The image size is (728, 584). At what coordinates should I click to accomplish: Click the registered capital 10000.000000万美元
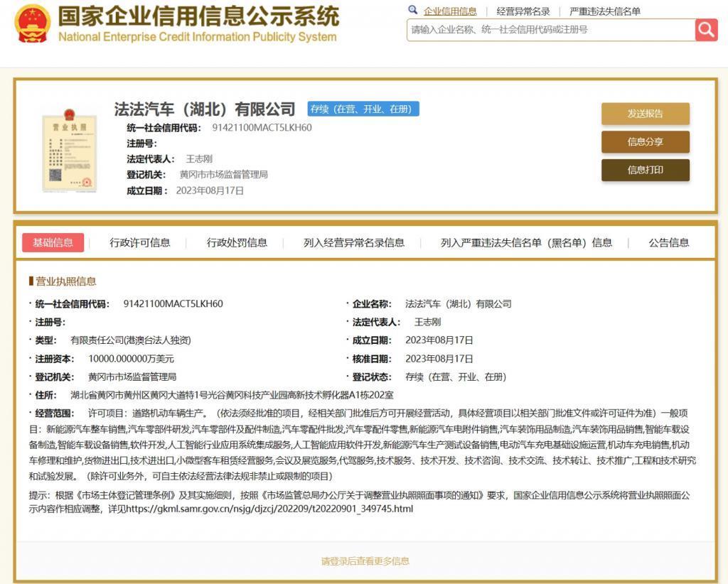point(131,359)
